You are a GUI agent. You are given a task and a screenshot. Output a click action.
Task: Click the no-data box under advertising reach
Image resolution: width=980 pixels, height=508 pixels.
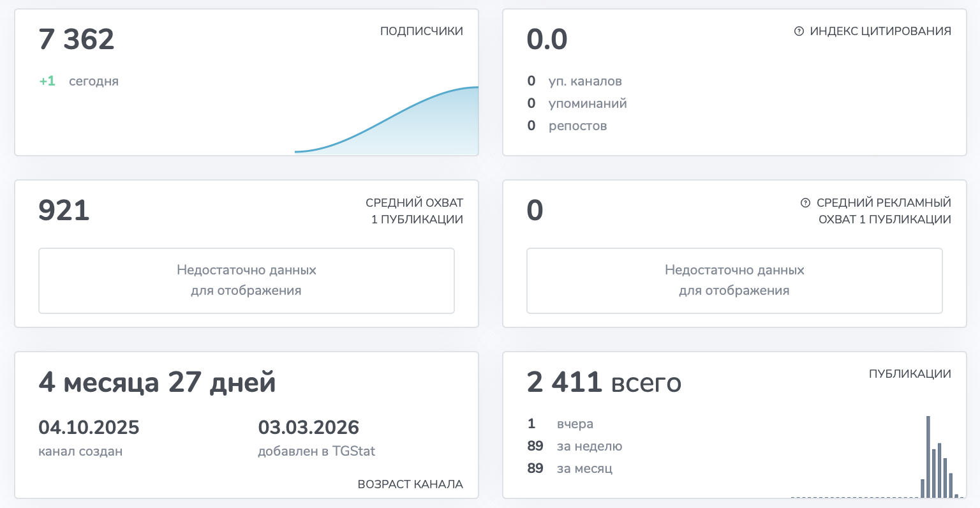click(x=734, y=281)
